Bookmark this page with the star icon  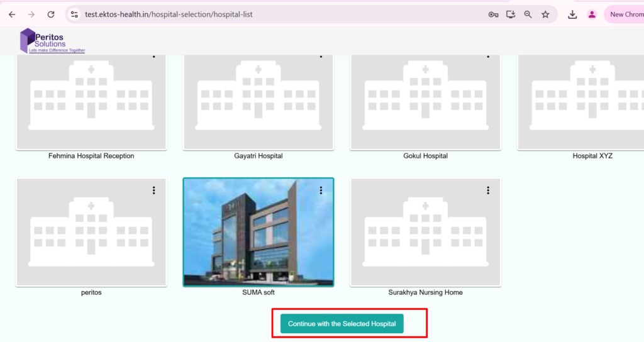tap(545, 14)
